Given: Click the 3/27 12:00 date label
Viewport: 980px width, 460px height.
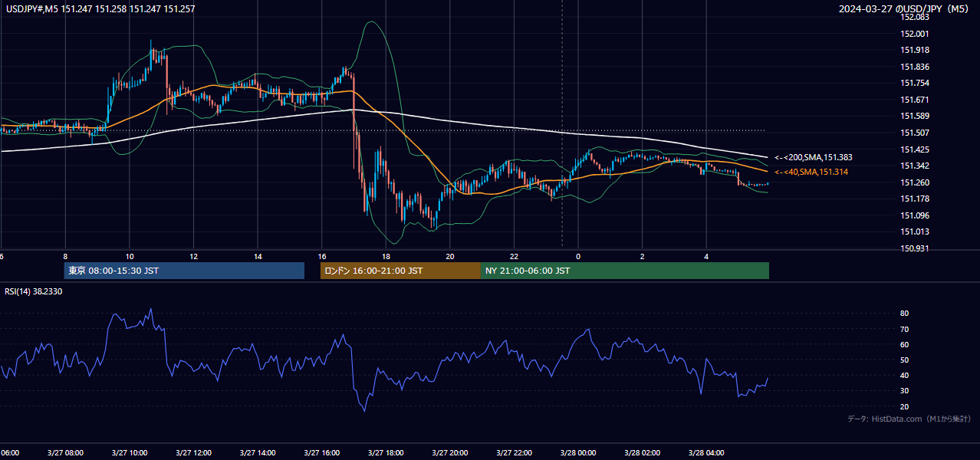Looking at the screenshot, I should click(194, 452).
